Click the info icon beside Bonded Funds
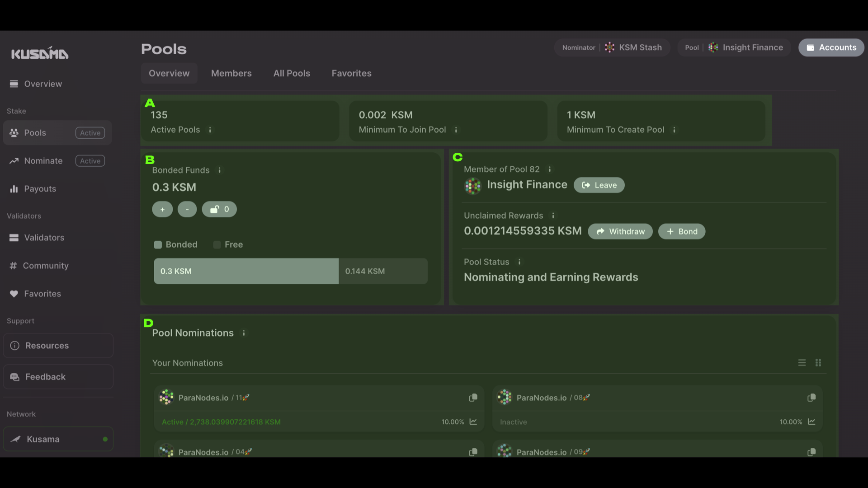868x488 pixels. tap(220, 170)
